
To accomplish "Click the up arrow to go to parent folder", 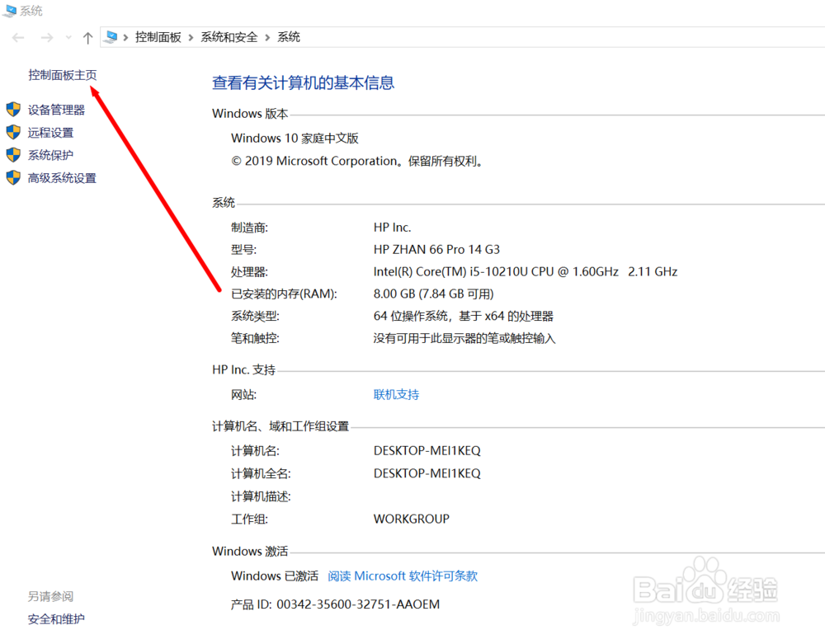I will pos(87,37).
